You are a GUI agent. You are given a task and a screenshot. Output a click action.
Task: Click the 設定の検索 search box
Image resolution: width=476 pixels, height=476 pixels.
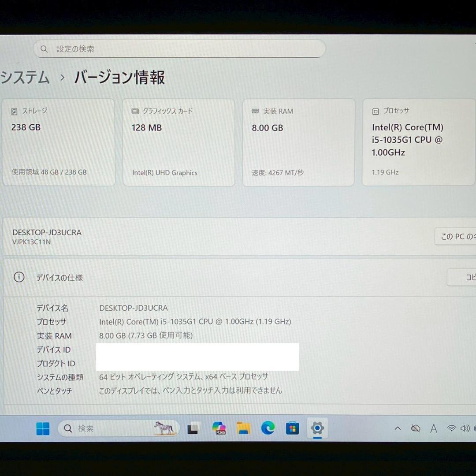click(179, 49)
